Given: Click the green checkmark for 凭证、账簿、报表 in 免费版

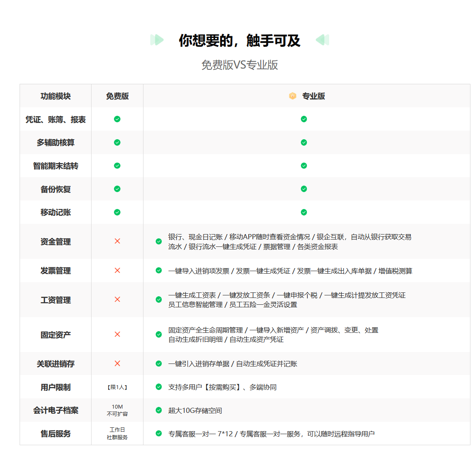Looking at the screenshot, I should [117, 119].
